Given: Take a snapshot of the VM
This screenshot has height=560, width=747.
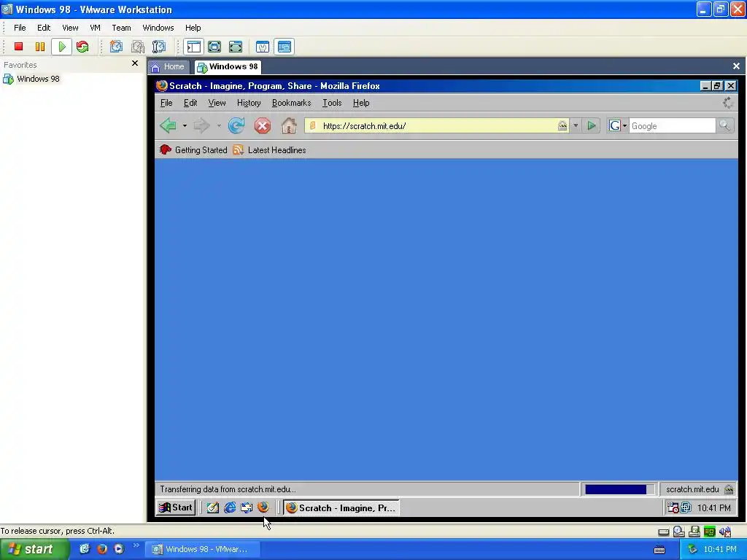Looking at the screenshot, I should (x=116, y=47).
